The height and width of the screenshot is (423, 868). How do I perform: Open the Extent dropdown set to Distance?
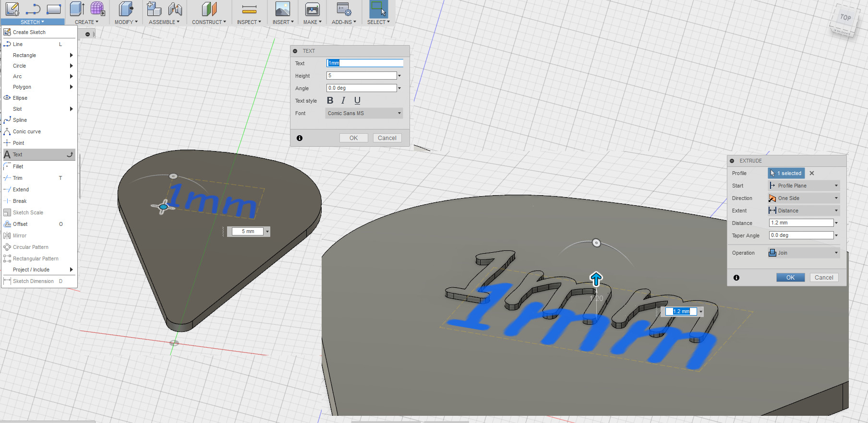(x=803, y=211)
